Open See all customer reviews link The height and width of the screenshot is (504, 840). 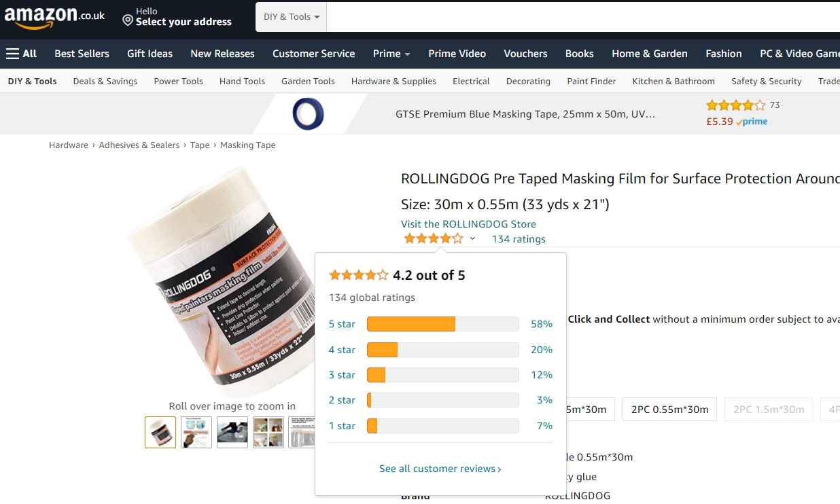440,469
